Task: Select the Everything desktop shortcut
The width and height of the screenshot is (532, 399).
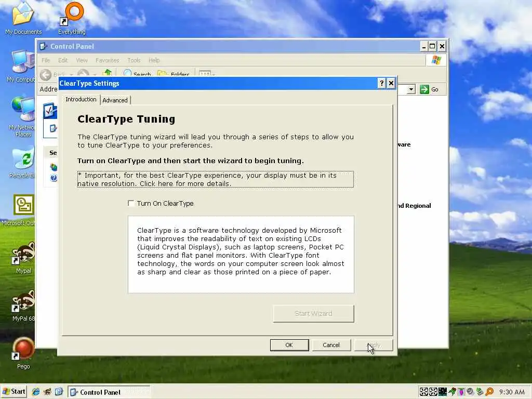Action: tap(72, 18)
